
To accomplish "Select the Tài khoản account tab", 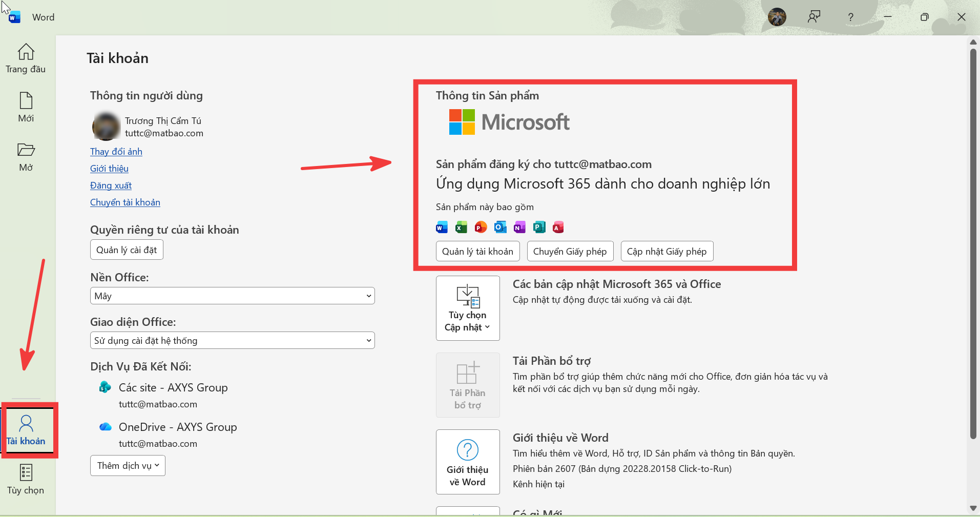I will pyautogui.click(x=26, y=430).
